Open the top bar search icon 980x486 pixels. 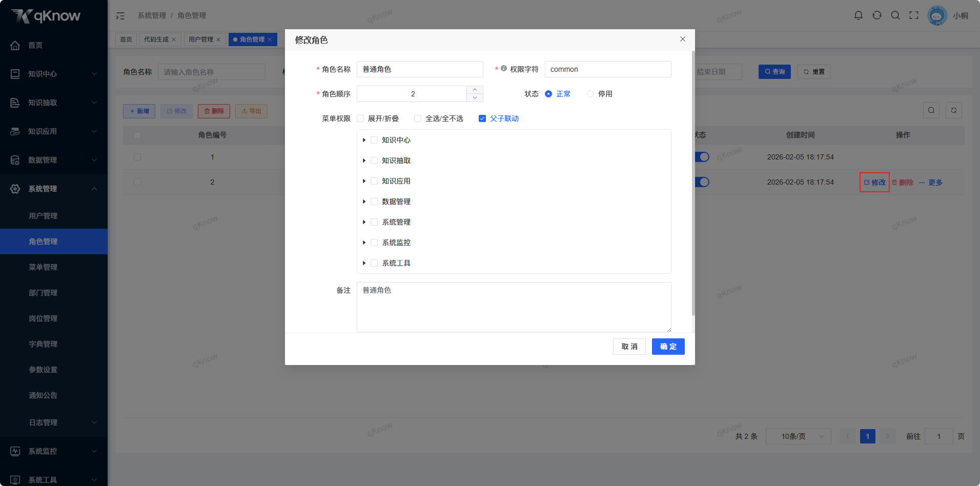(x=895, y=15)
